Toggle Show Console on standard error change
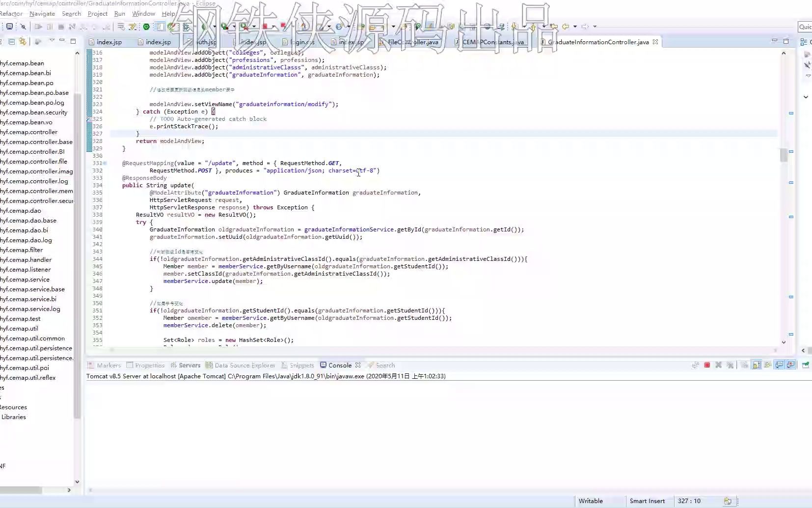 [790, 365]
